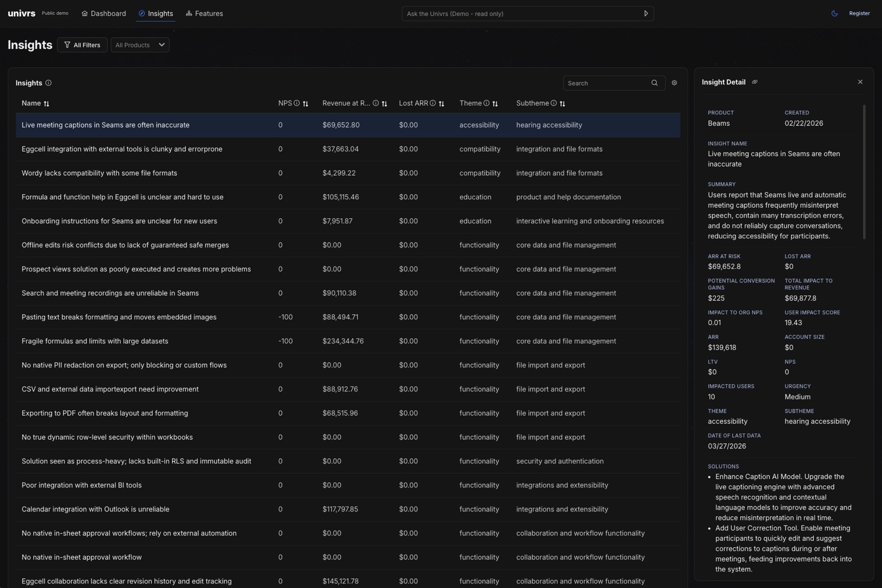Screen dimensions: 882x588
Task: Open the Dashboard tab
Action: pyautogui.click(x=104, y=13)
